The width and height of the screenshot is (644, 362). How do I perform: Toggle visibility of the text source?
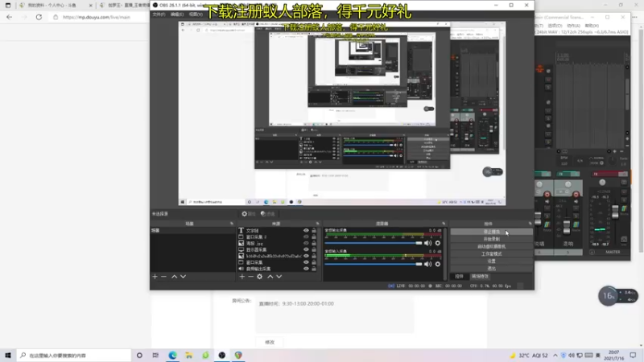click(x=306, y=231)
